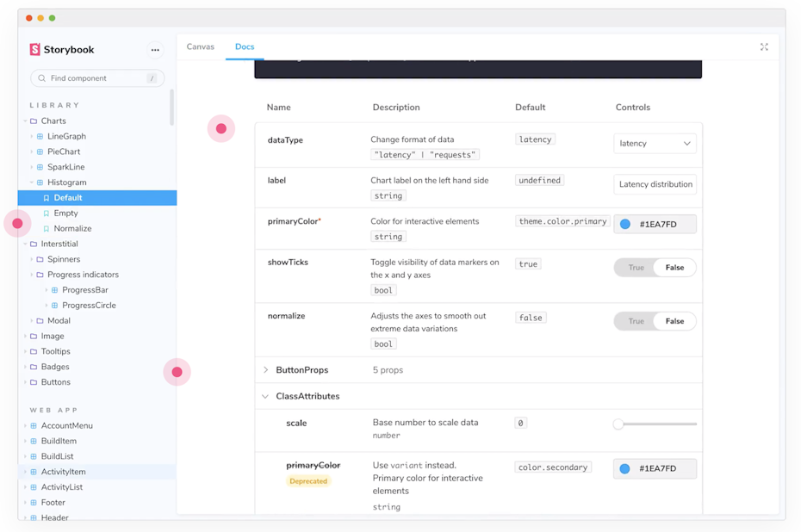Click the Find component search field
The width and height of the screenshot is (801, 532).
(x=96, y=78)
